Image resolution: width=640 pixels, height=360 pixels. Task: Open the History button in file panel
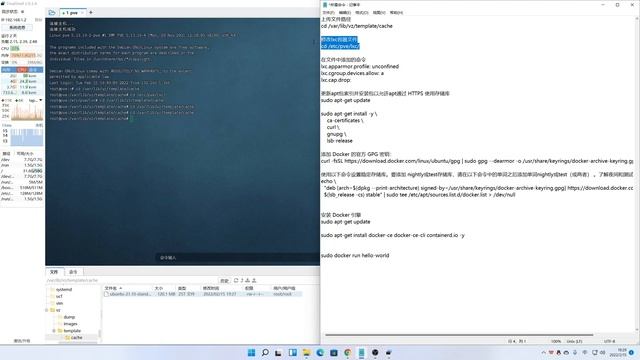(224, 281)
